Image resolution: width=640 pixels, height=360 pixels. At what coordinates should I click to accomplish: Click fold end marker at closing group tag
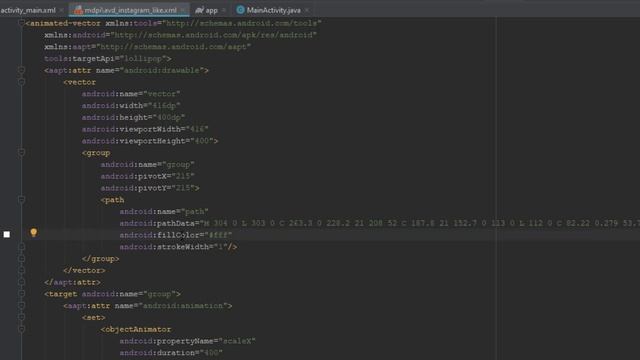coord(21,258)
